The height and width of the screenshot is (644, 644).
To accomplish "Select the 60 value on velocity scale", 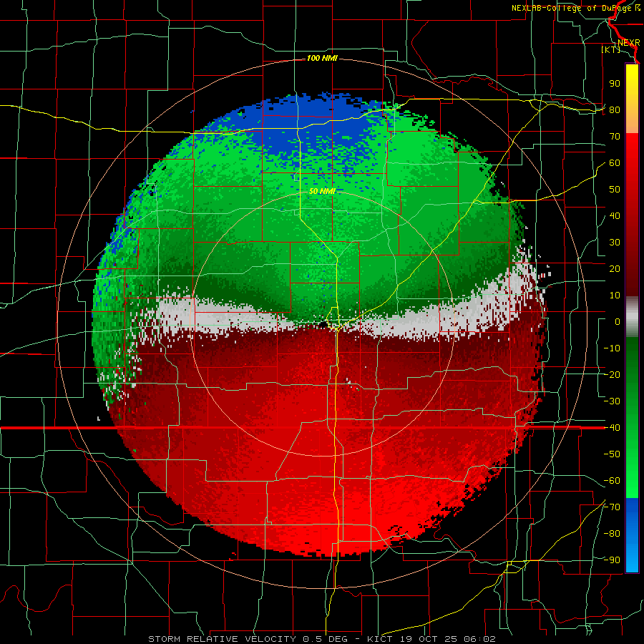I will (615, 162).
